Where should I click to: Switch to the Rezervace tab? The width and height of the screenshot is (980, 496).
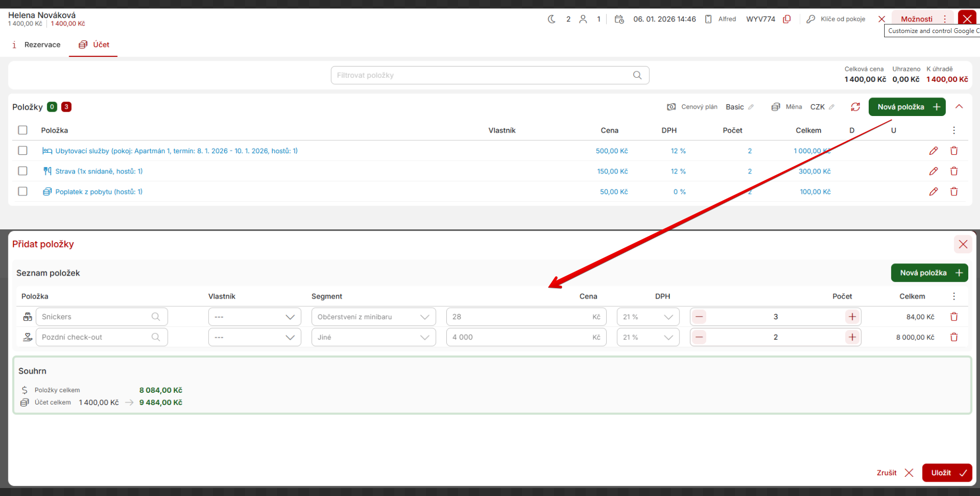[x=36, y=45]
